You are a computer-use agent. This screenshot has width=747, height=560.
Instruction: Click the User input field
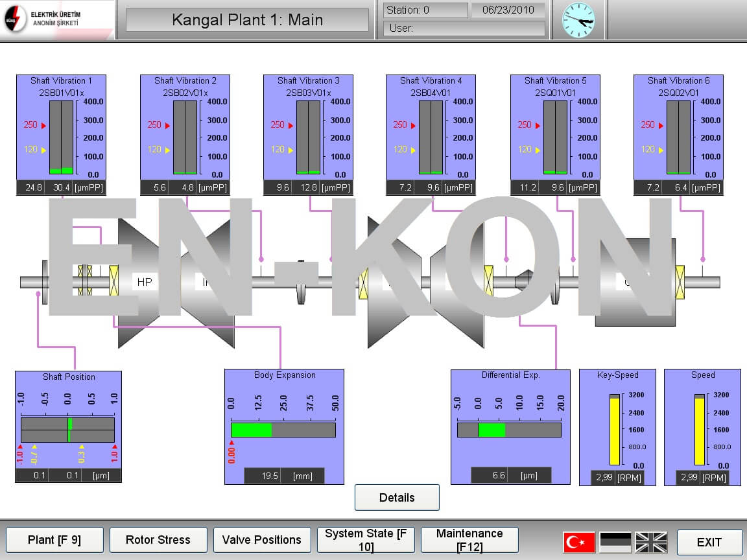[464, 29]
